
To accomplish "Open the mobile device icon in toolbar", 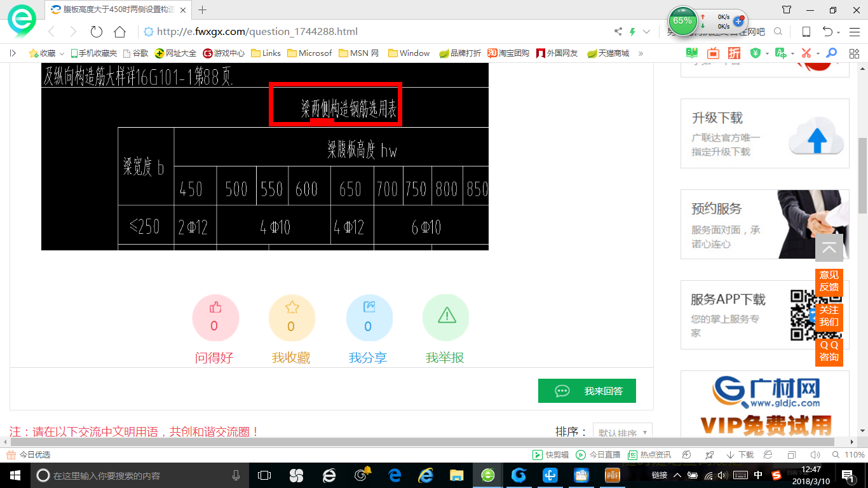I will click(806, 32).
